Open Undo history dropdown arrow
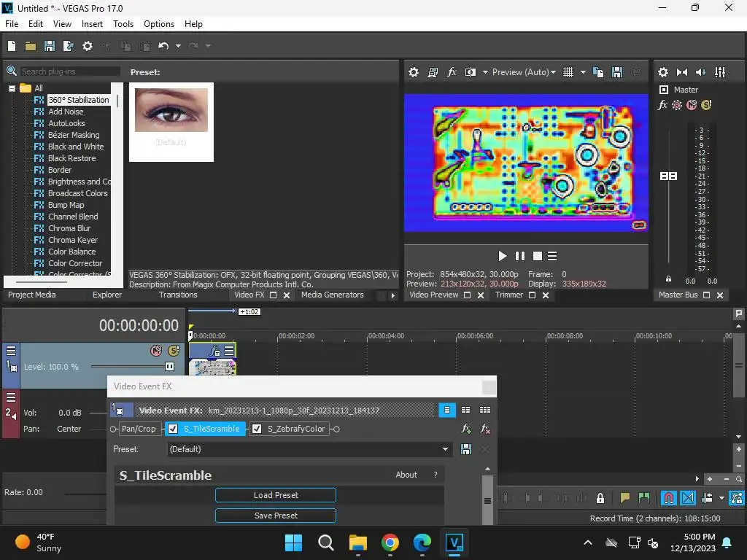This screenshot has height=560, width=747. click(x=178, y=46)
